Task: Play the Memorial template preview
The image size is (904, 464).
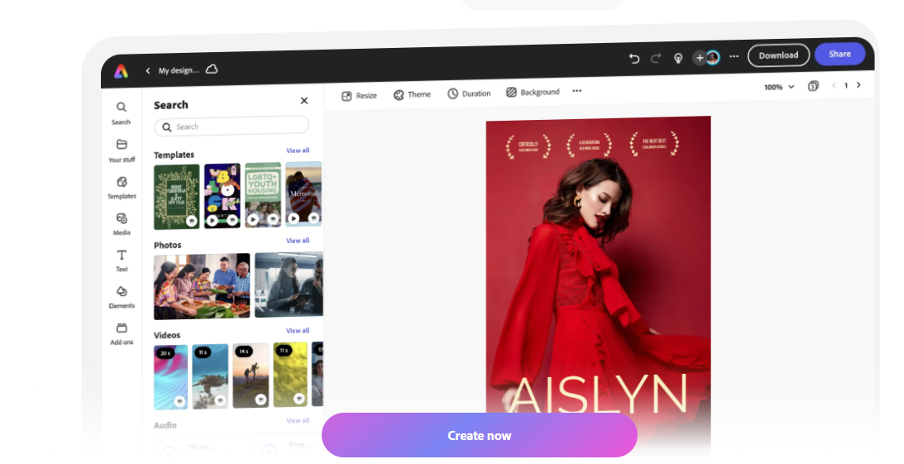Action: point(293,218)
